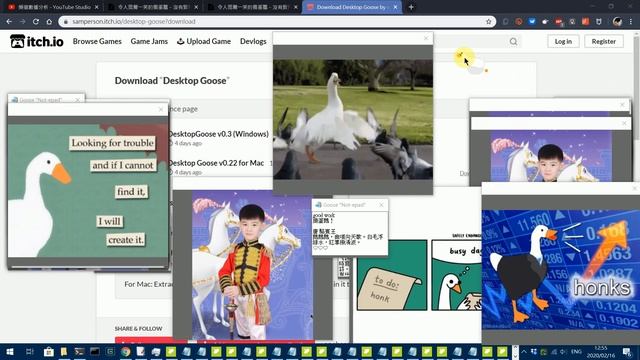Click the 'ENG' language indicator in taskbar

[x=576, y=352]
